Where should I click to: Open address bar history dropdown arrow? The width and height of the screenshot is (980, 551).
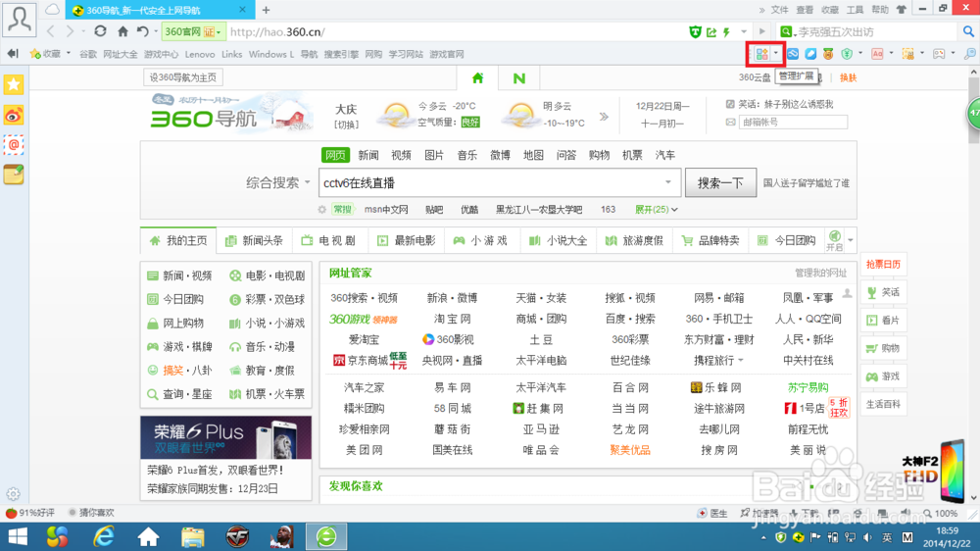pyautogui.click(x=744, y=31)
